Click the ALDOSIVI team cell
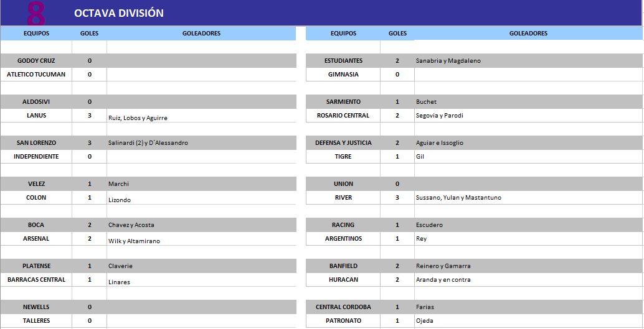Image resolution: width=644 pixels, height=329 pixels. coord(36,102)
